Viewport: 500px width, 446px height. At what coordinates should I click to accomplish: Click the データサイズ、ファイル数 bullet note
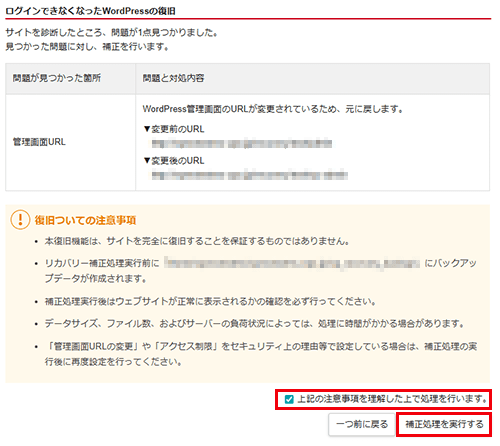(x=255, y=323)
